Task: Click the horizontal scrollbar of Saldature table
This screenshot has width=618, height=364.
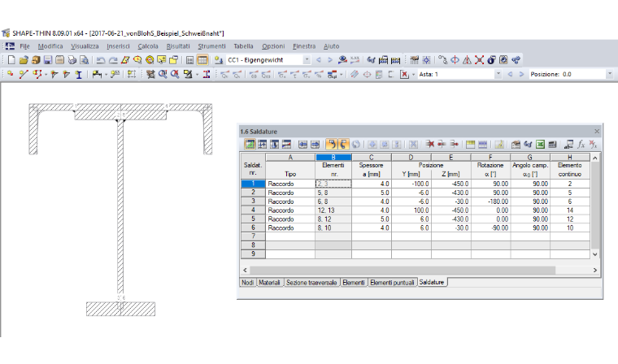Action: pyautogui.click(x=403, y=270)
